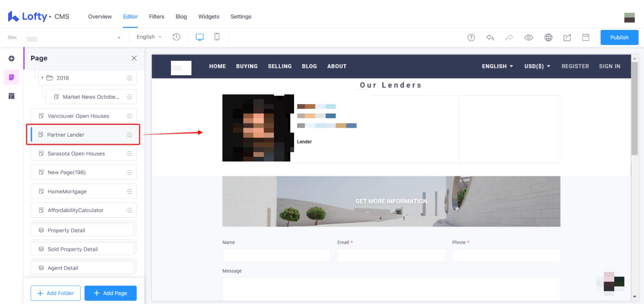Click ABOUT in site preview nav
Image resolution: width=644 pixels, height=304 pixels.
tap(337, 66)
